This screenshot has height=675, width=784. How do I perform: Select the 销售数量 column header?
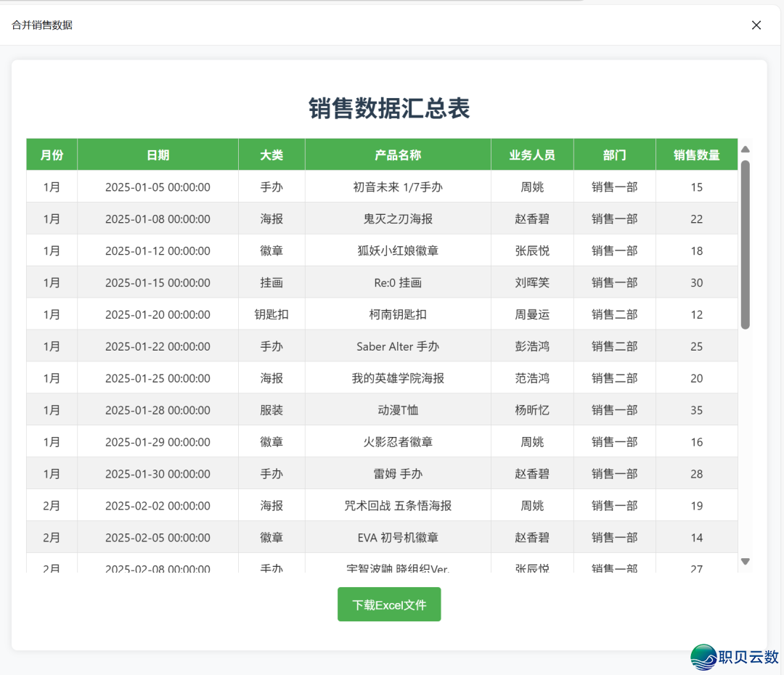click(x=696, y=155)
